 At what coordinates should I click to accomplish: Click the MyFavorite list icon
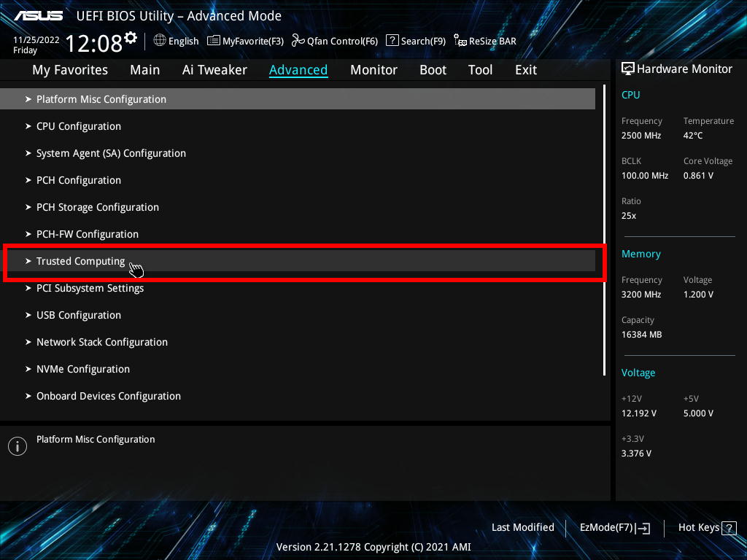214,41
